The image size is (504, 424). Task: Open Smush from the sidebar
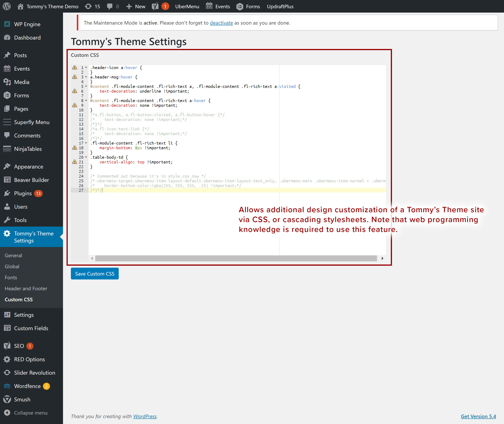(22, 399)
